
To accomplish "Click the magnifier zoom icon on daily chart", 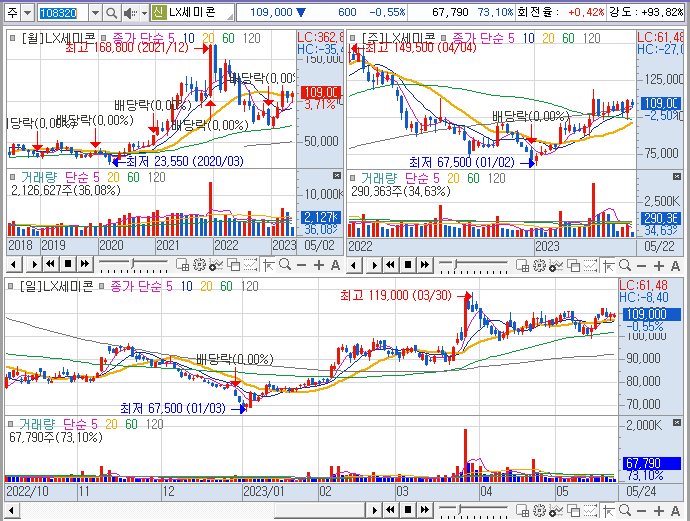I will click(x=625, y=510).
